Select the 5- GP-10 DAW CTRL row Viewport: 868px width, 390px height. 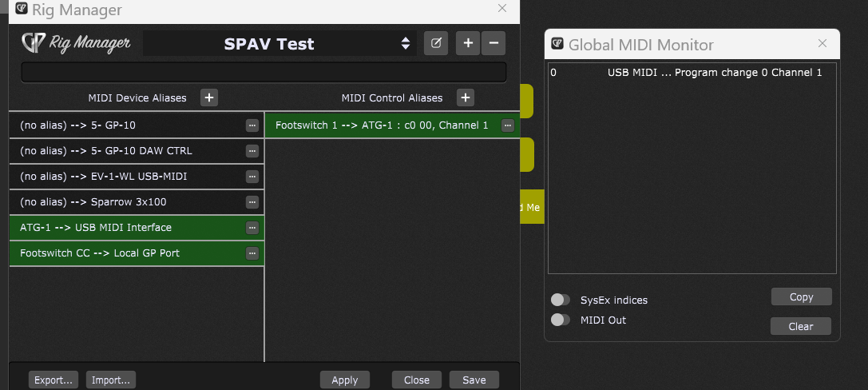point(137,151)
